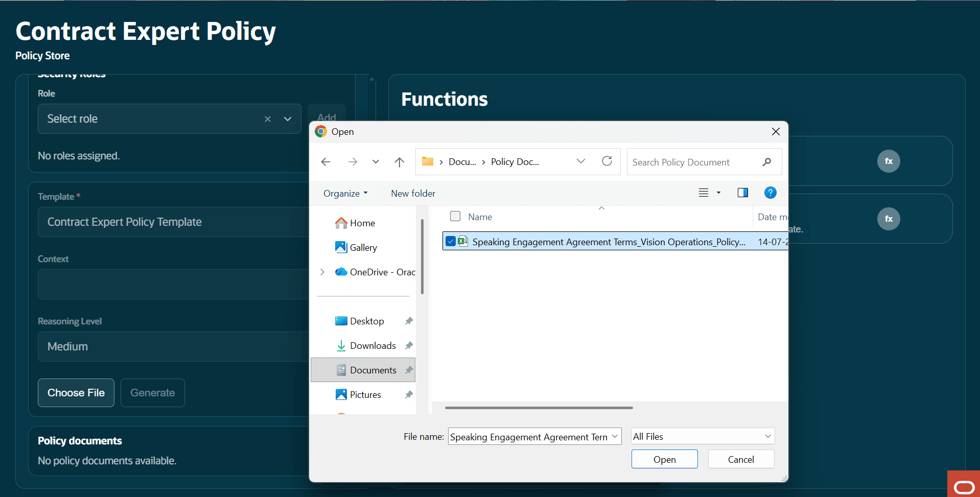
Task: Click the folder icon in address bar
Action: click(x=428, y=161)
